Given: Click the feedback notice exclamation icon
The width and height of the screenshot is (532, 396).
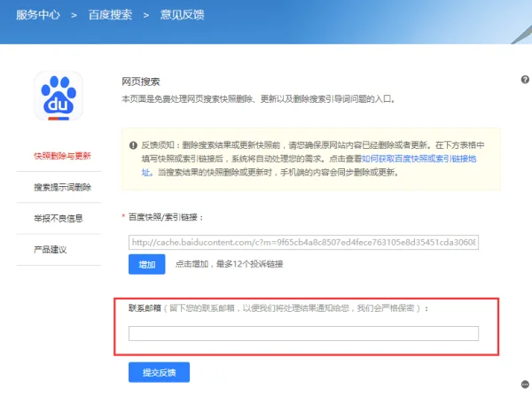Looking at the screenshot, I should (133, 145).
